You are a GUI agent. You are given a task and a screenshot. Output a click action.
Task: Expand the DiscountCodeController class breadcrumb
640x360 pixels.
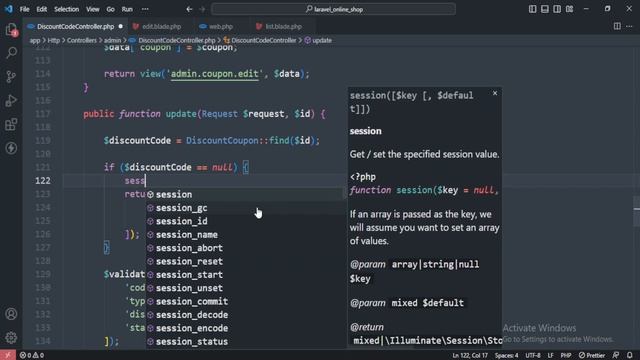[x=260, y=40]
